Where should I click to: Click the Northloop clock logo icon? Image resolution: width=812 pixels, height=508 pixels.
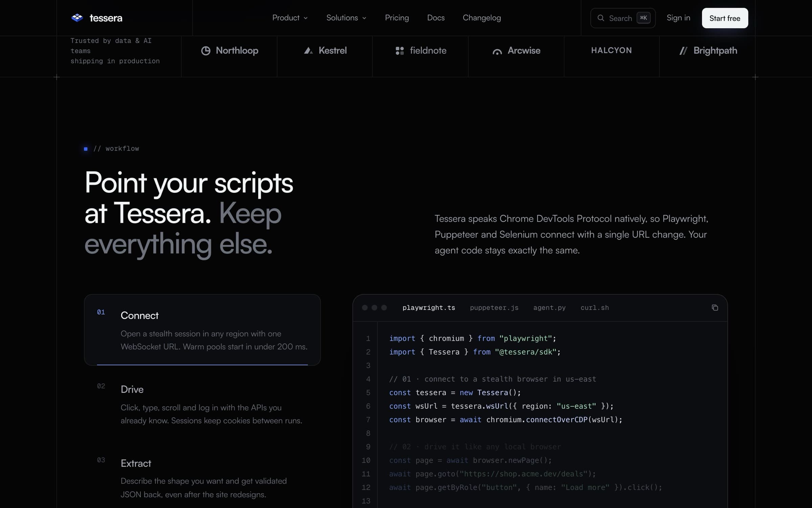206,51
